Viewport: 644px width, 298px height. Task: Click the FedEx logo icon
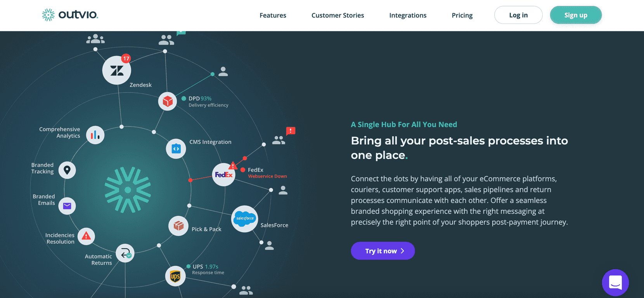(224, 175)
